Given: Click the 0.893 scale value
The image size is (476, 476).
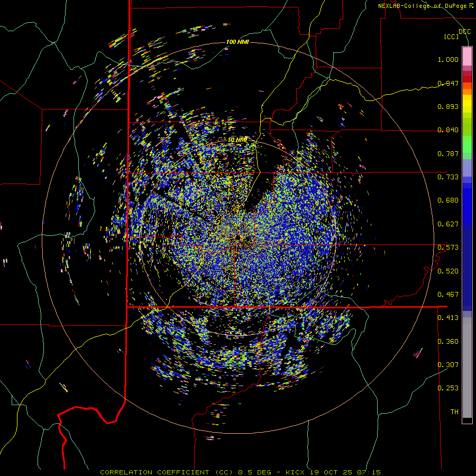Looking at the screenshot, I should pyautogui.click(x=448, y=106).
